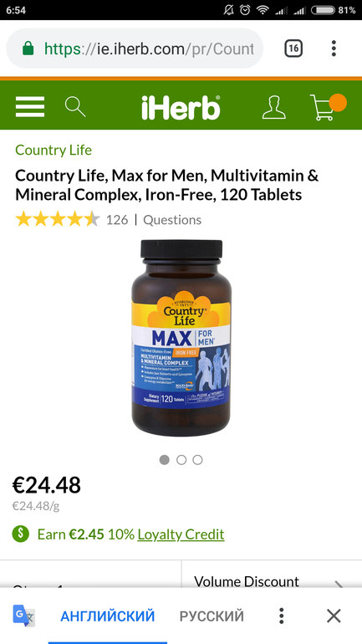Tap the search magnifier icon
This screenshot has height=644, width=362.
[x=75, y=107]
